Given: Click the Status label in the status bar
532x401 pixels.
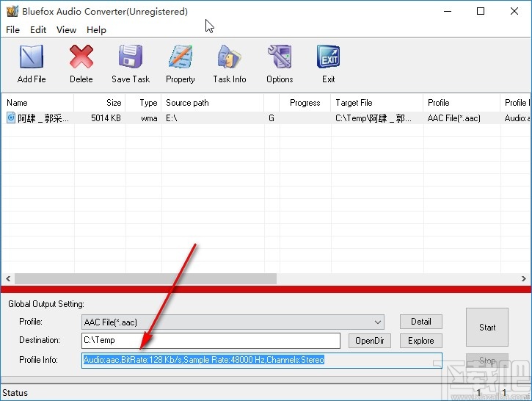Looking at the screenshot, I should (x=15, y=393).
